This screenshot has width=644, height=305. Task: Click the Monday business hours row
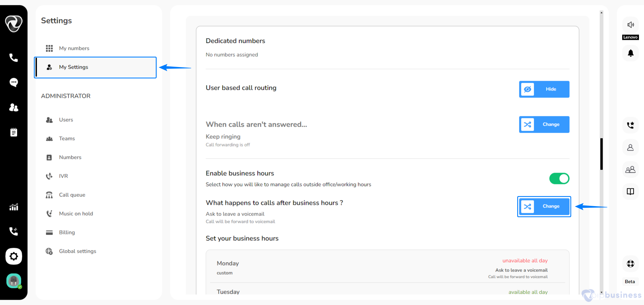(x=387, y=268)
